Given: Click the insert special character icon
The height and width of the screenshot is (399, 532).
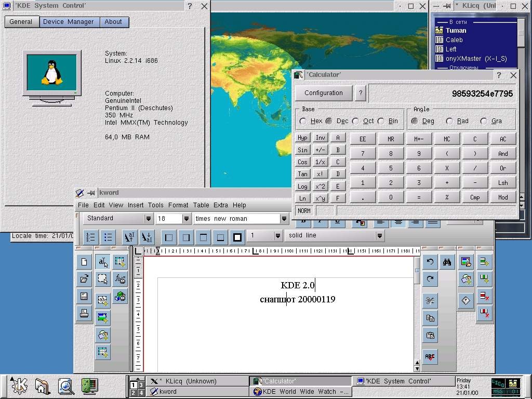Looking at the screenshot, I should click(x=465, y=300).
